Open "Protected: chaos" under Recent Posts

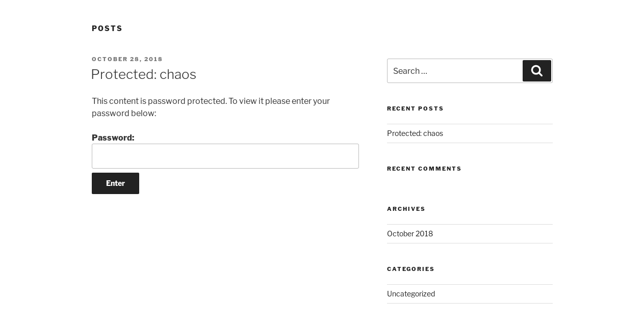(415, 133)
